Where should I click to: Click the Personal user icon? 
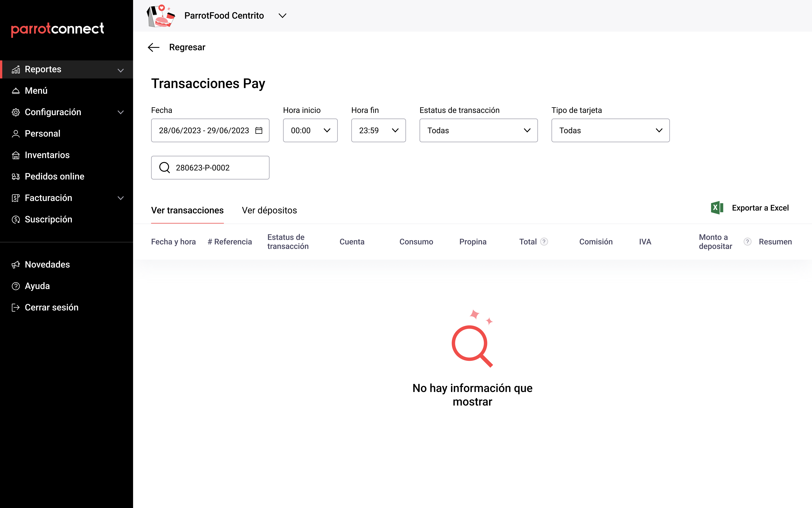16,134
